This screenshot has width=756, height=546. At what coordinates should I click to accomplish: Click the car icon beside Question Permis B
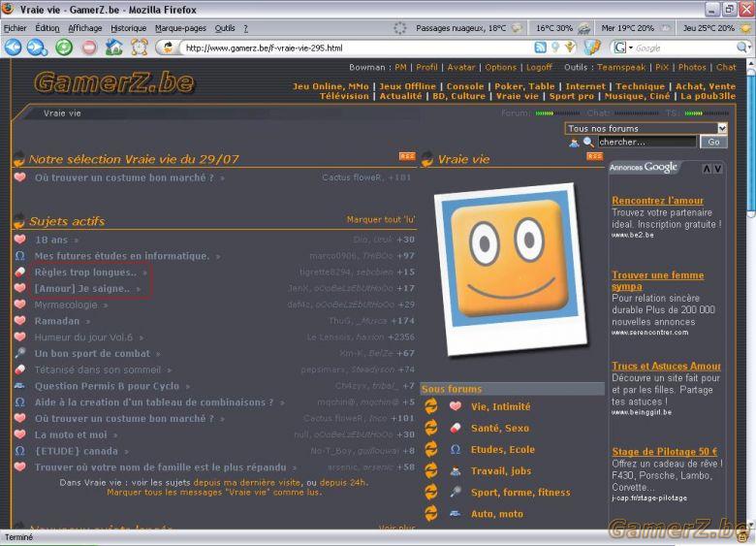coord(19,385)
